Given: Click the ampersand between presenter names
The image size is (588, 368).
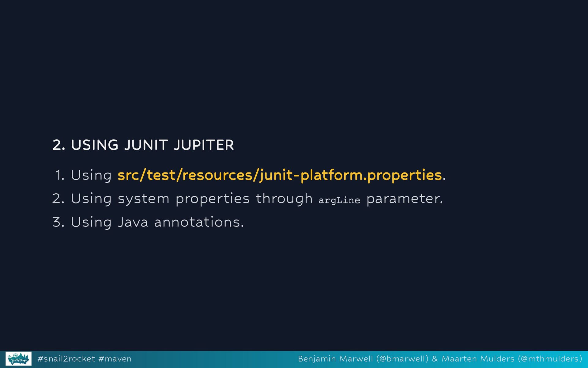Looking at the screenshot, I should [x=435, y=359].
